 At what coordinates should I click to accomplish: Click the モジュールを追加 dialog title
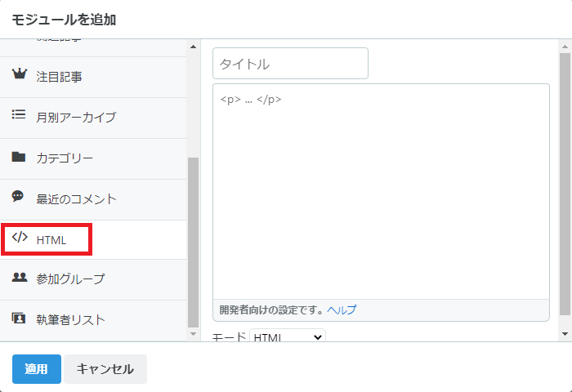click(x=64, y=20)
